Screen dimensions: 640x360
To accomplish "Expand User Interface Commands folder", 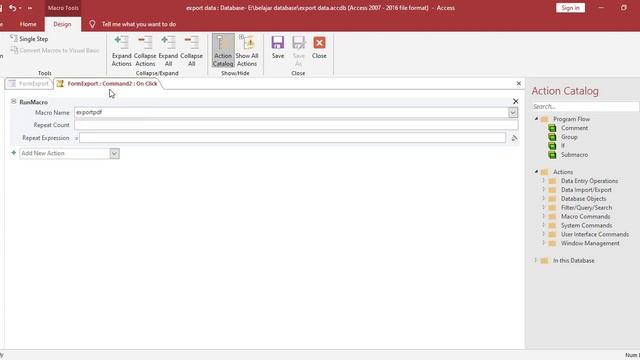I will pos(543,234).
